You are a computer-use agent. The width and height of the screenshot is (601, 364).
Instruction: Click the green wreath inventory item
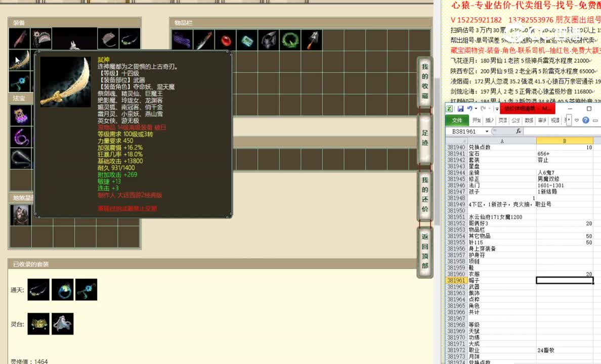[x=290, y=40]
